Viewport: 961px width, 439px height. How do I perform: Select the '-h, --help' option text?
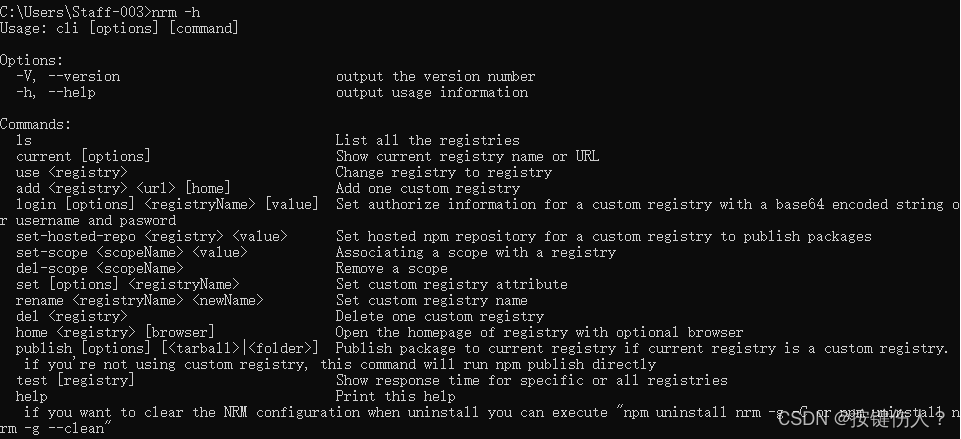[56, 93]
